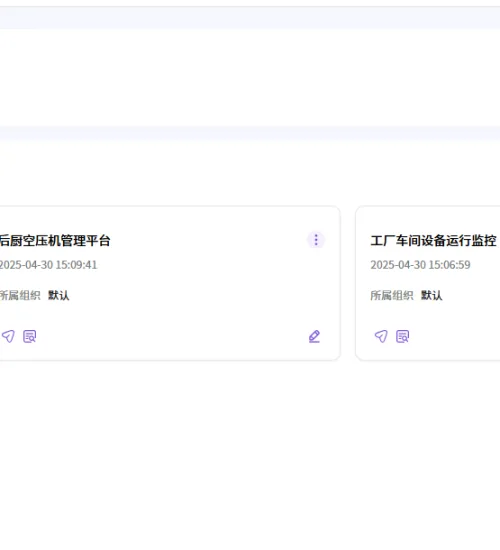The image size is (500, 550).
Task: Click the light gray strip at the top
Action: click(250, 18)
